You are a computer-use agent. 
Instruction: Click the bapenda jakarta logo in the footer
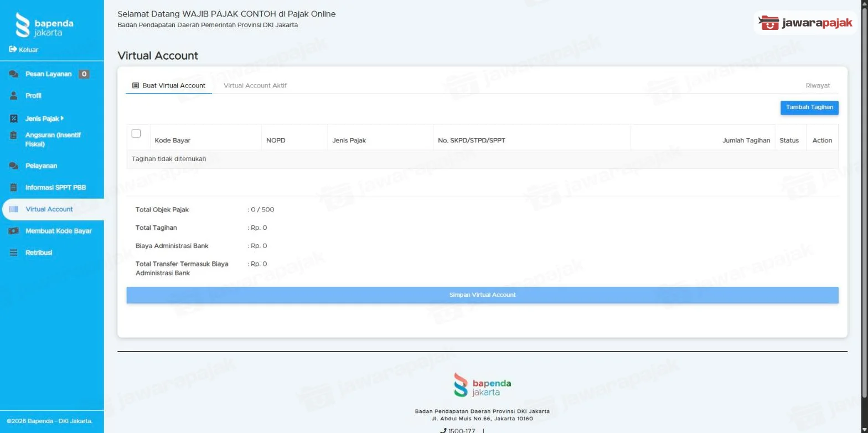click(x=482, y=385)
